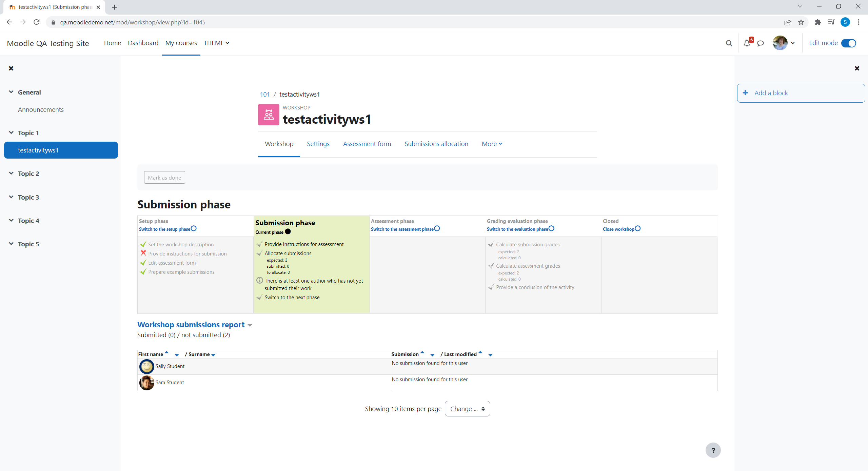Sort First name ascending arrow
This screenshot has height=471, width=868.
tap(166, 352)
